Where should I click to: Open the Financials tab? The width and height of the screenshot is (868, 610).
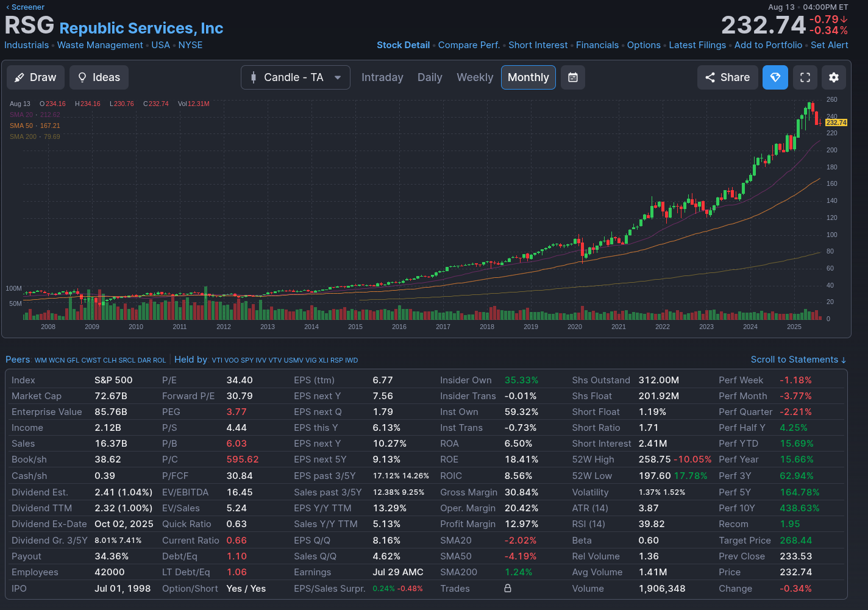(x=597, y=45)
